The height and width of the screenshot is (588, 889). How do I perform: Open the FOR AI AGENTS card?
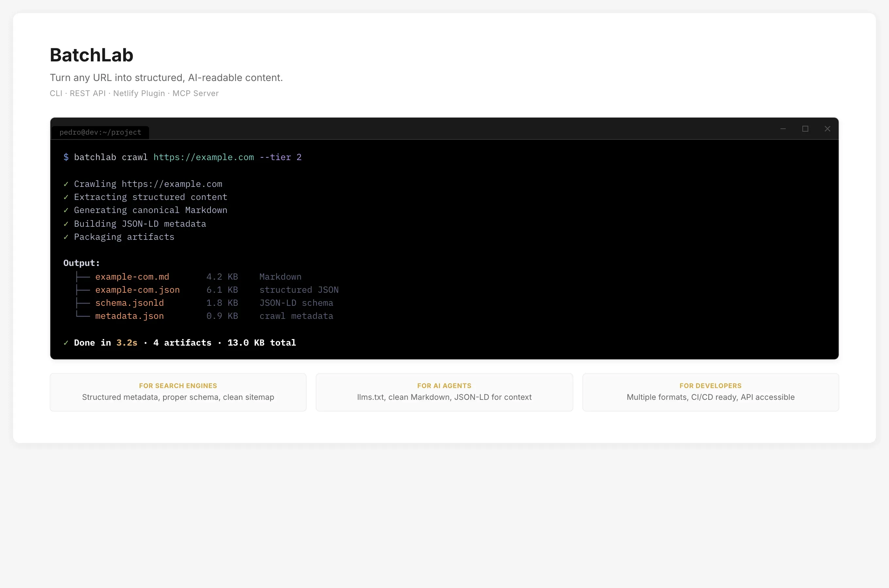pos(444,392)
